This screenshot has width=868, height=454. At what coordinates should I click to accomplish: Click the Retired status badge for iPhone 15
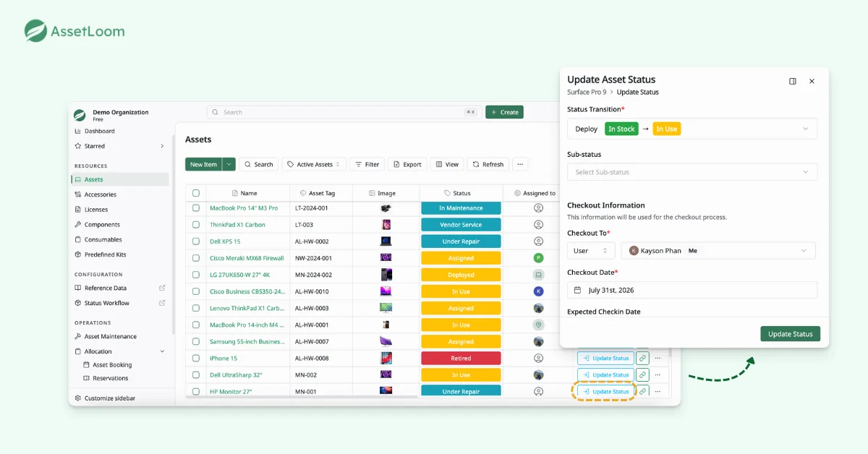(461, 359)
